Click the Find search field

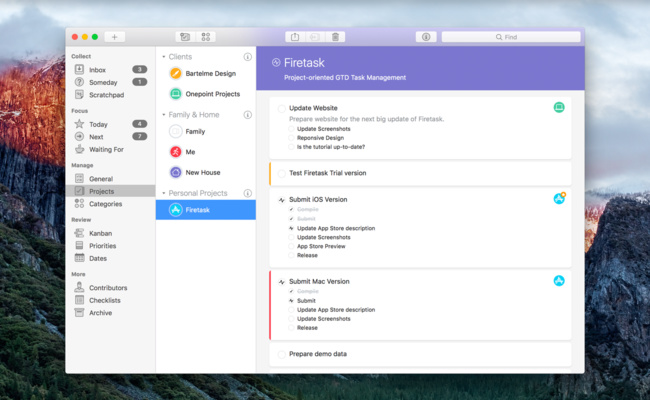pos(510,37)
